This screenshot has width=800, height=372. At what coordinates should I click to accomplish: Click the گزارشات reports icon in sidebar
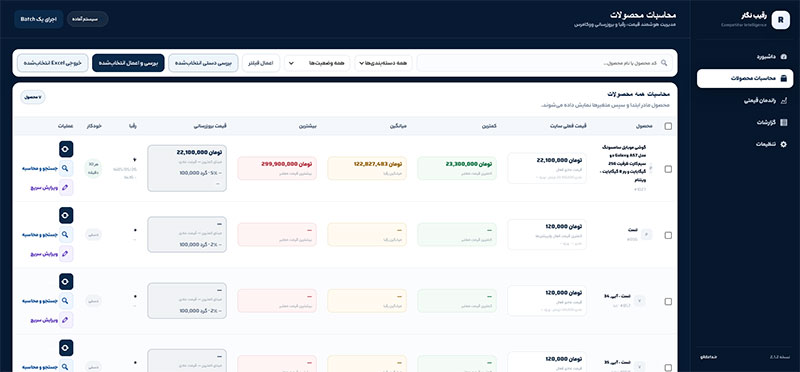pos(784,122)
